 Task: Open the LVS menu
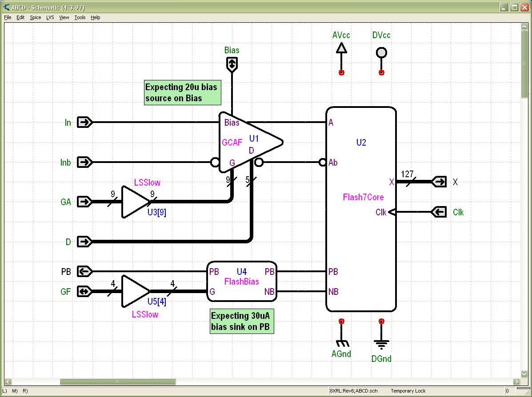coord(50,17)
